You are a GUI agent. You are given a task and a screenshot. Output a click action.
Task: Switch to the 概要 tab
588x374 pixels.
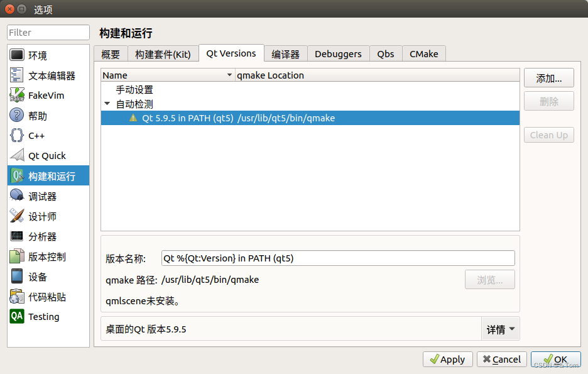coord(111,54)
